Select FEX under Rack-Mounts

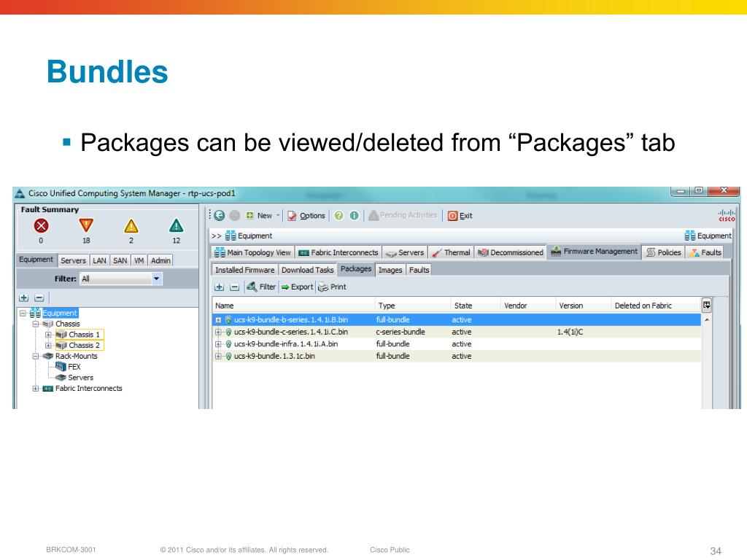pyautogui.click(x=68, y=367)
